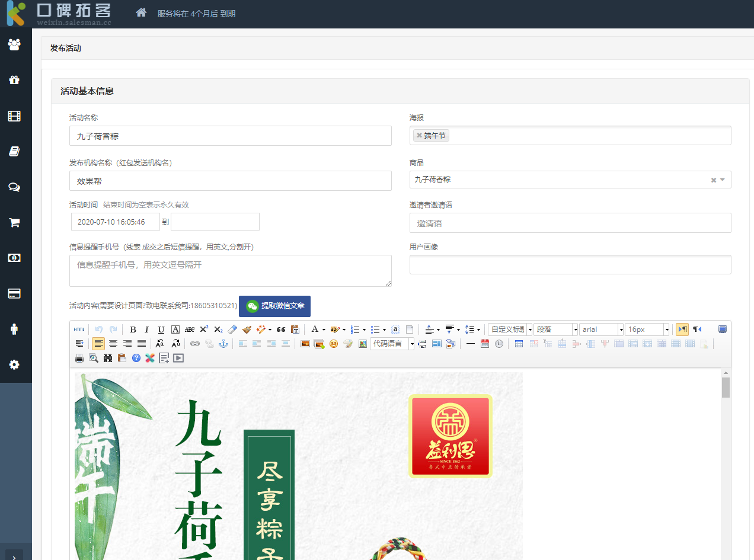Toggle center text alignment
Image resolution: width=754 pixels, height=560 pixels.
click(113, 344)
